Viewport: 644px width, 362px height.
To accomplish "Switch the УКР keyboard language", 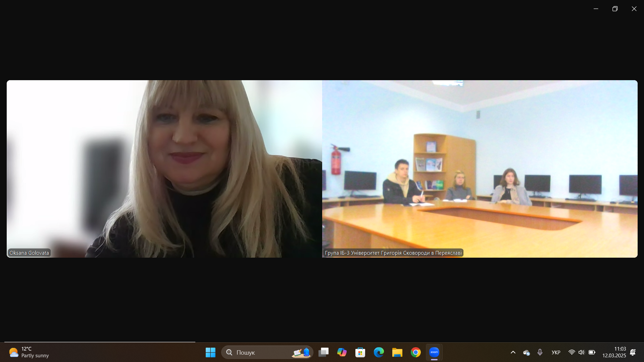I will click(556, 352).
